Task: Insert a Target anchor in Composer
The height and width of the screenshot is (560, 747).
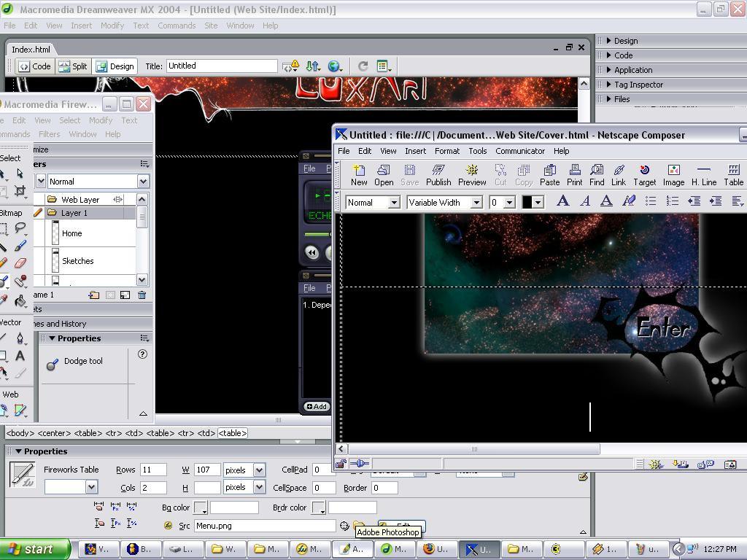Action: pos(645,175)
